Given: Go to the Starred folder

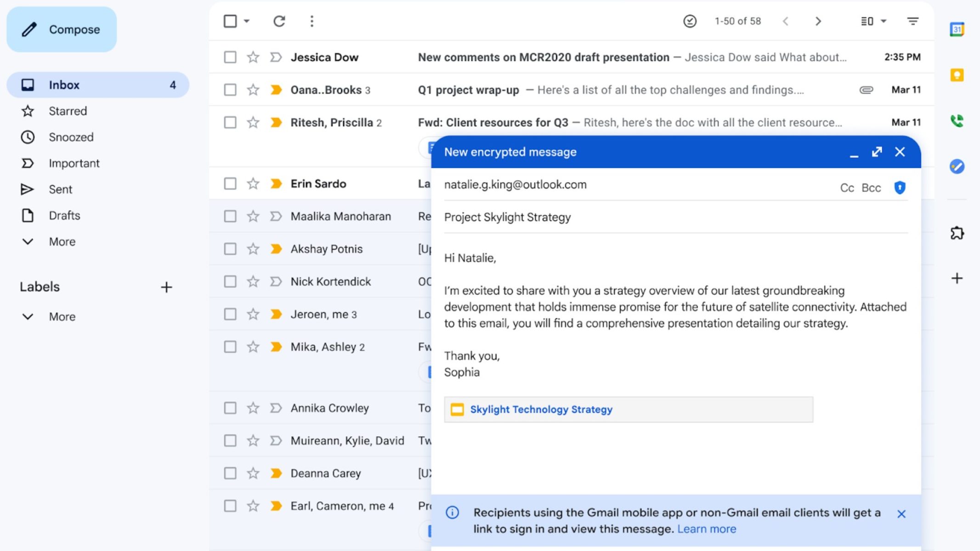Looking at the screenshot, I should (x=68, y=111).
